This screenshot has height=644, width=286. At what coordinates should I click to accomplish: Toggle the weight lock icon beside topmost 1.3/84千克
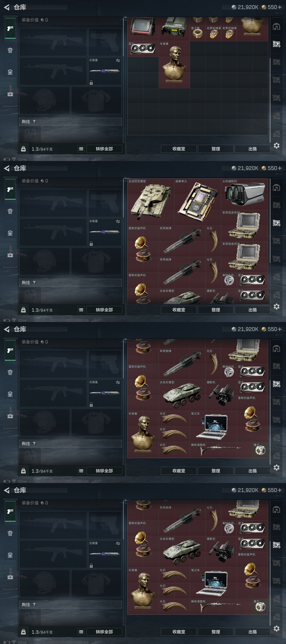(23, 149)
